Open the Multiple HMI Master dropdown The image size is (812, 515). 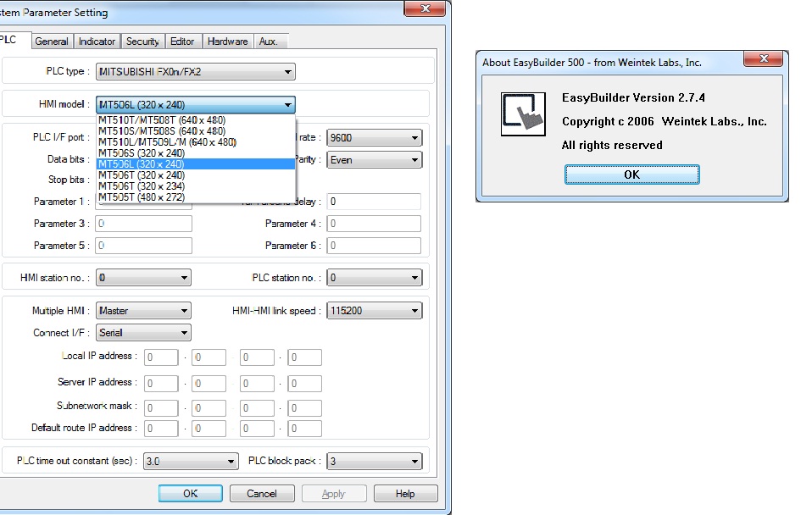pos(184,311)
